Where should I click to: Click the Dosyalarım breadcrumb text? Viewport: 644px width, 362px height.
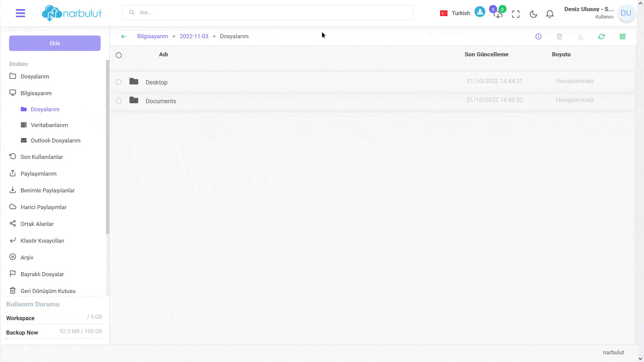point(234,36)
